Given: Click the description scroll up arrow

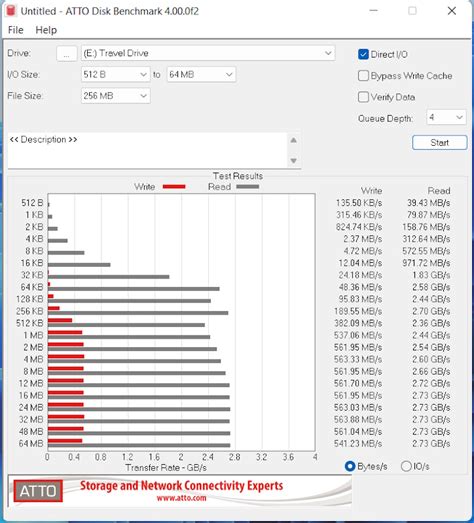Looking at the screenshot, I should click(x=294, y=140).
